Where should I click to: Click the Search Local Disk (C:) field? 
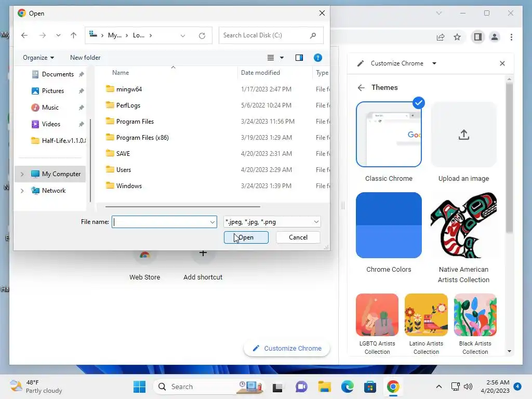click(271, 35)
